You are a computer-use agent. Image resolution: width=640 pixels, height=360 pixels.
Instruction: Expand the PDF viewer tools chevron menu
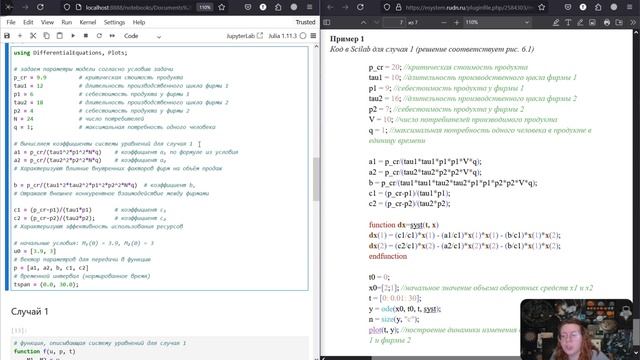pos(633,22)
